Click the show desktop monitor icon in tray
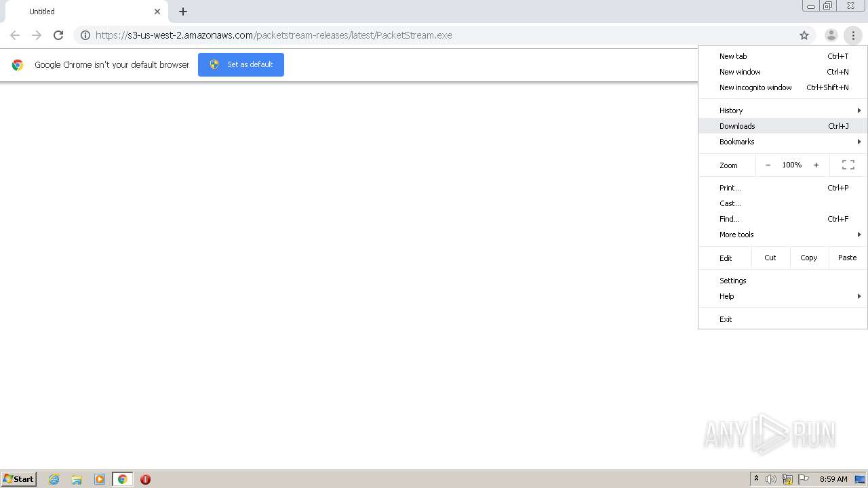This screenshot has width=868, height=488. pyautogui.click(x=860, y=479)
